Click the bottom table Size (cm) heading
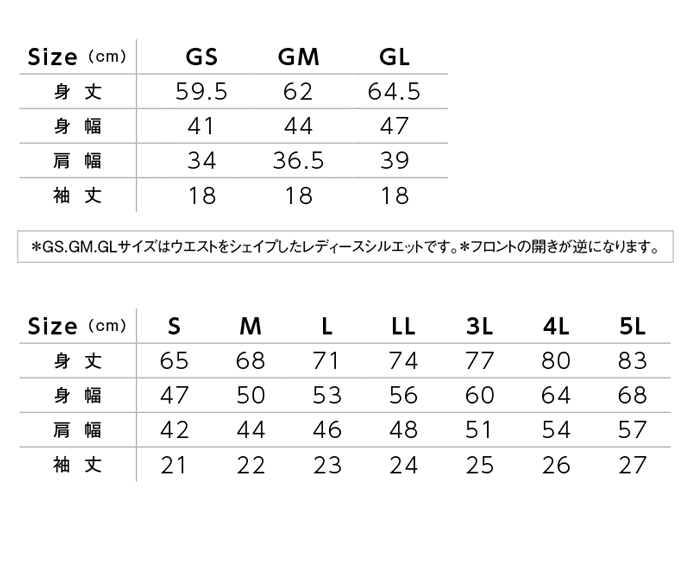Image resolution: width=690 pixels, height=561 pixels. pos(77,326)
